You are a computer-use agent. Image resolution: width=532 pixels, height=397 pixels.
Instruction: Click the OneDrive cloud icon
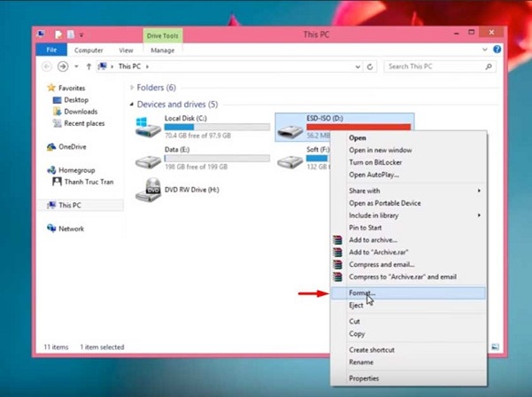coord(51,147)
